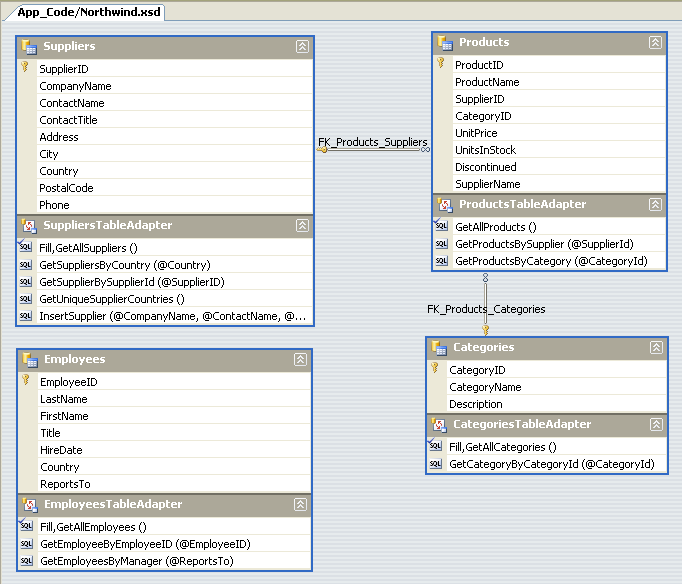The height and width of the screenshot is (584, 682).
Task: Select the Title column in Employees
Action: [x=174, y=433]
